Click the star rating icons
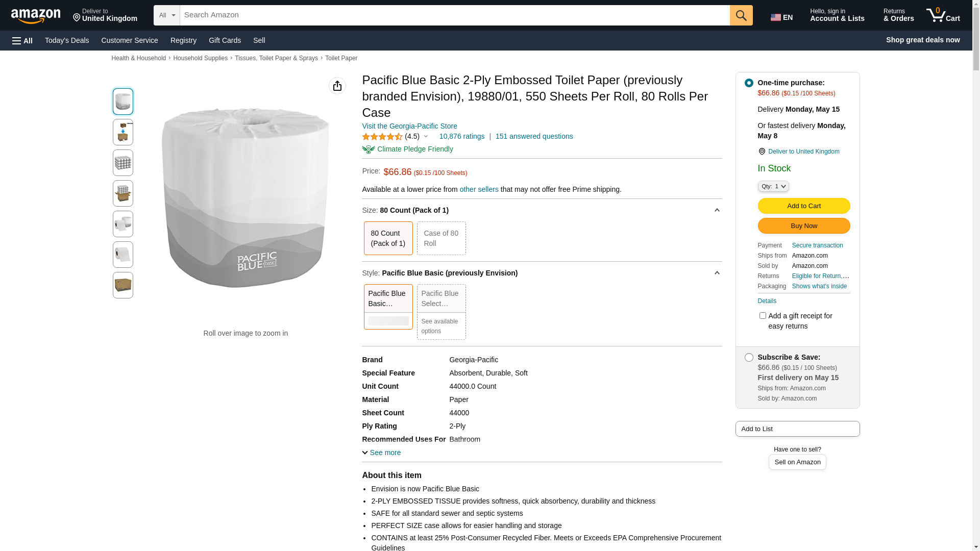Screen dimensions: 980x551 (x=382, y=137)
